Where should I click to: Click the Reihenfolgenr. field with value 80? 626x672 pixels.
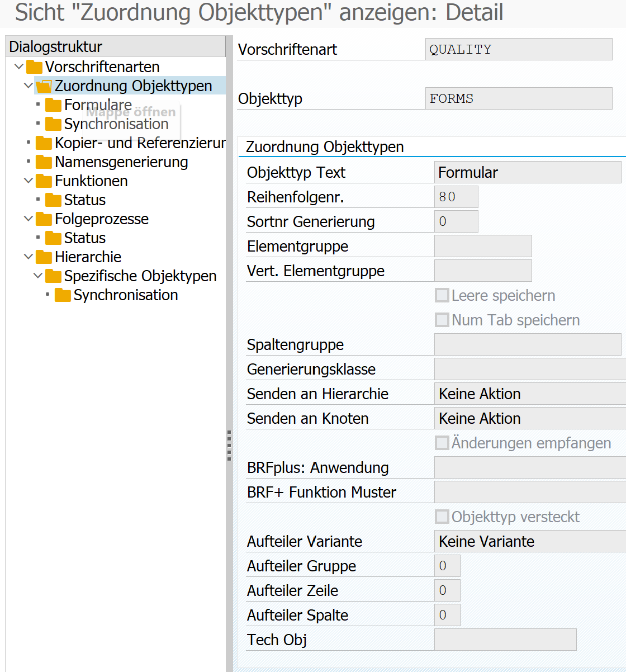tap(456, 197)
